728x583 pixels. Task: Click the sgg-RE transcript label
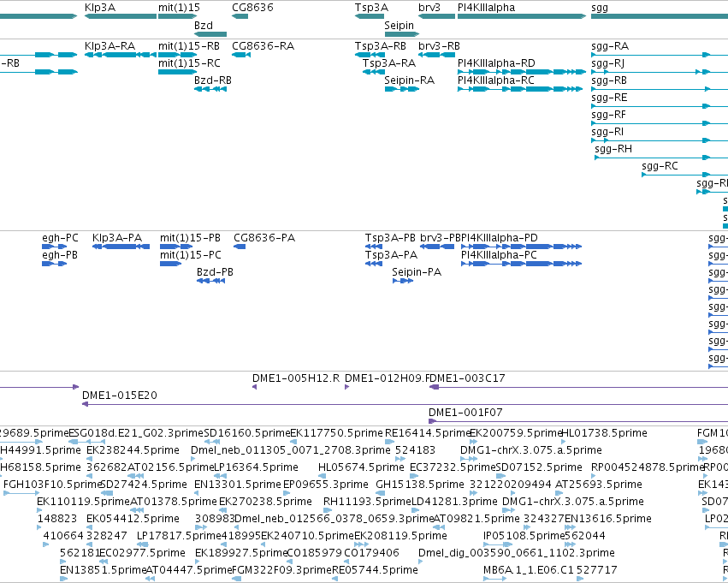[609, 98]
